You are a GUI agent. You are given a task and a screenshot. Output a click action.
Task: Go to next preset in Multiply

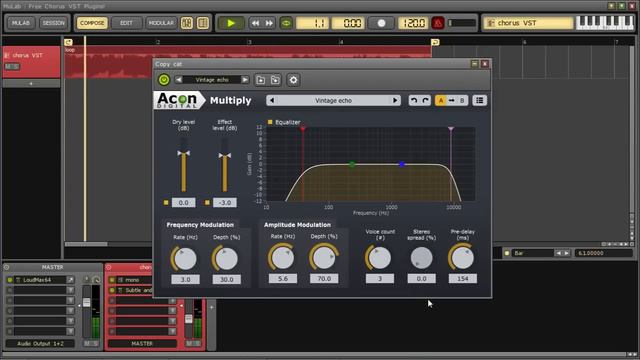(x=395, y=100)
